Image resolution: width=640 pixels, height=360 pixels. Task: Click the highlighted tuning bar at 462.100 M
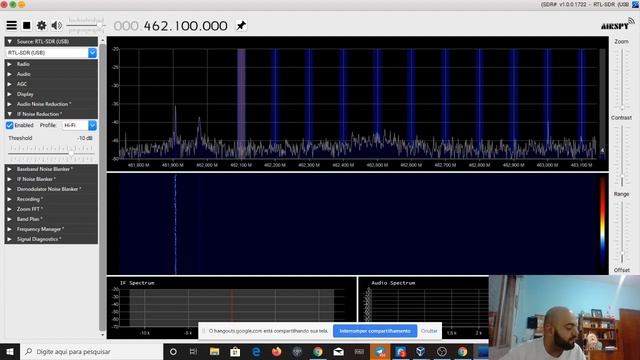point(241,103)
